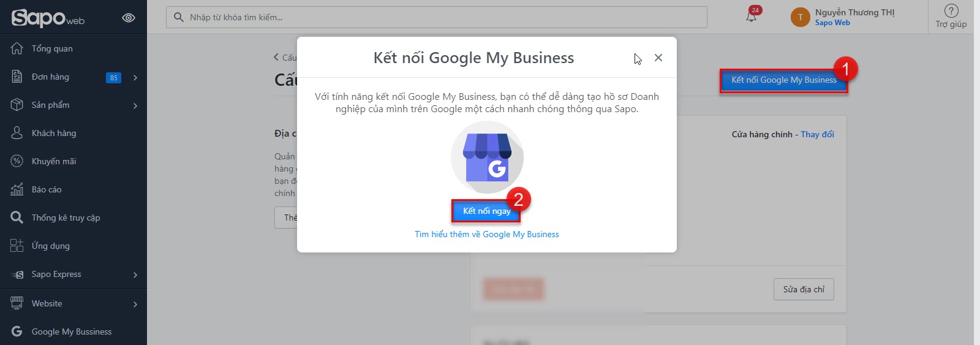Click the search magnifier icon in the top bar
The height and width of the screenshot is (345, 980).
[x=179, y=17]
